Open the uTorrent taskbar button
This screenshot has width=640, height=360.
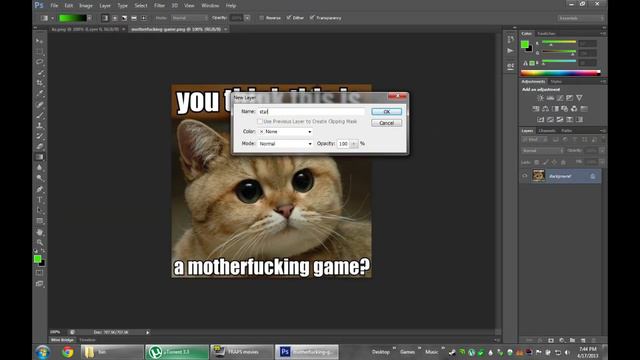pos(177,352)
